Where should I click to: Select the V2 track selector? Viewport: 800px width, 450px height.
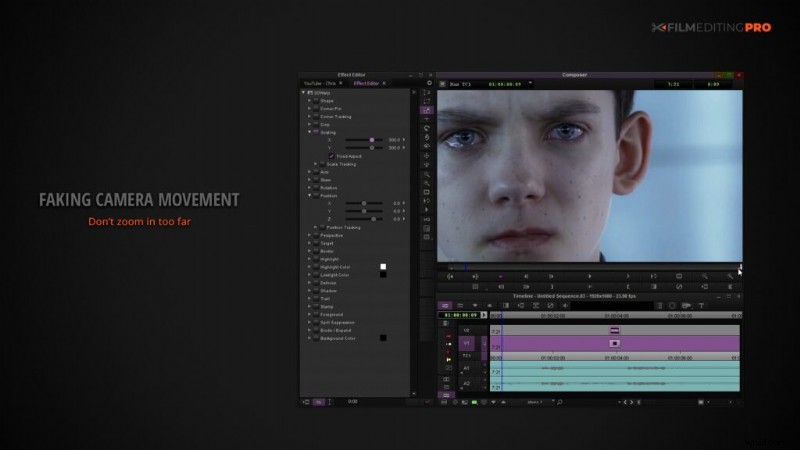click(466, 331)
